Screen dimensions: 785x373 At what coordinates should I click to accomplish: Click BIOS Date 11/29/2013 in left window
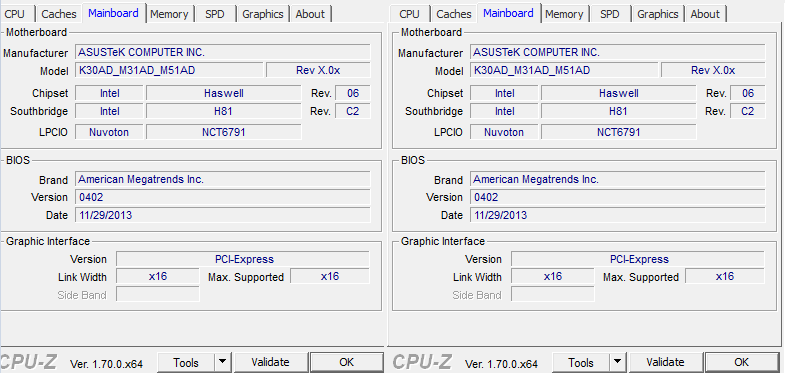223,215
